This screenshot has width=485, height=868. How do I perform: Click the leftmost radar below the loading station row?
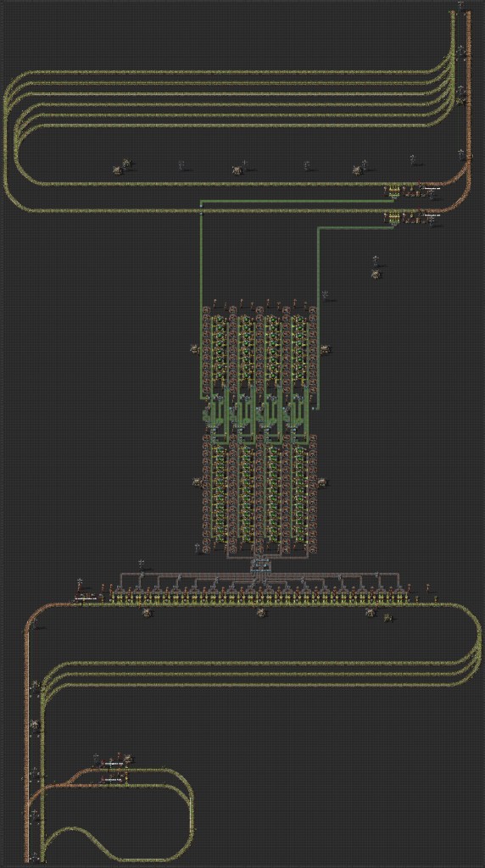pos(146,613)
